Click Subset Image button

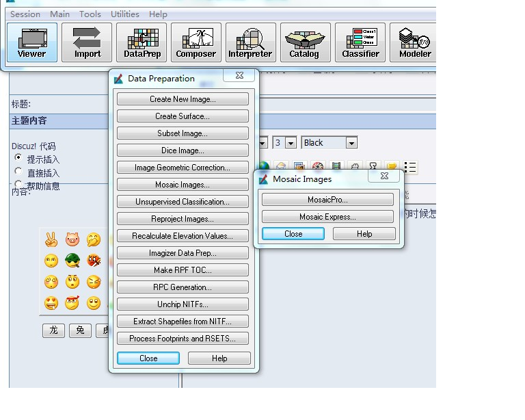coord(183,133)
